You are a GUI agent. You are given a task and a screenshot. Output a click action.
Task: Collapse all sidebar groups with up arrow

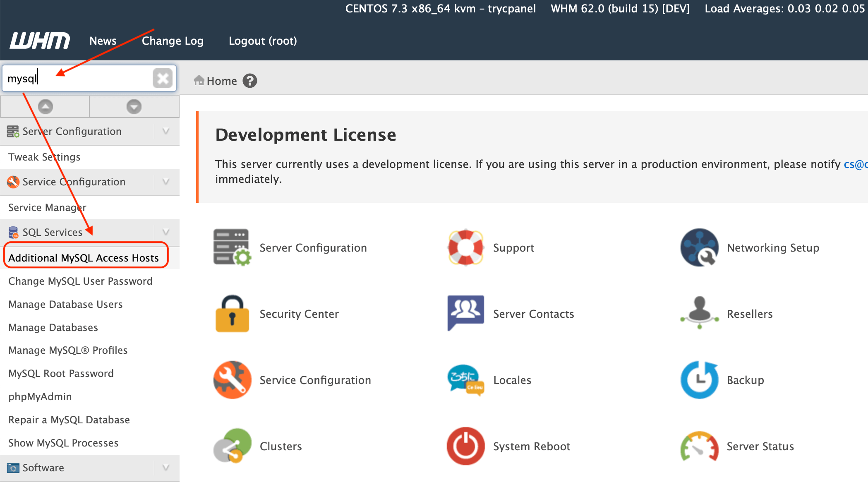pos(46,107)
